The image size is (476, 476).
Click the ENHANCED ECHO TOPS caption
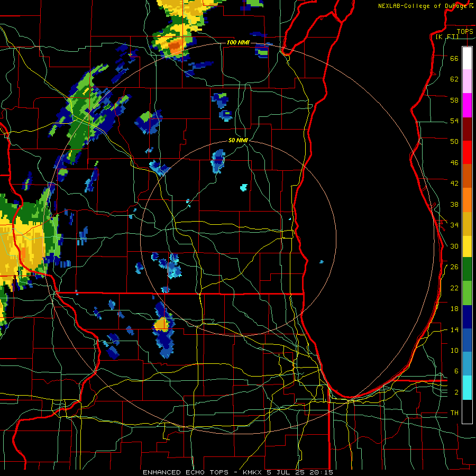click(x=186, y=472)
